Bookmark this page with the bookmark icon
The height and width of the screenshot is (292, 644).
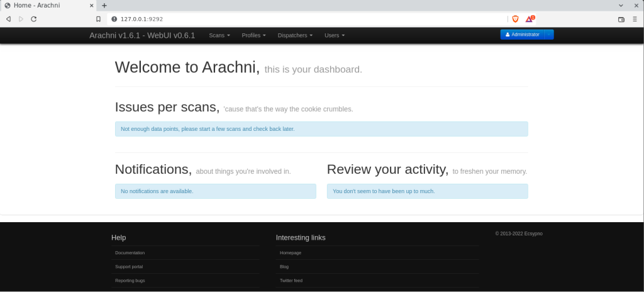98,19
